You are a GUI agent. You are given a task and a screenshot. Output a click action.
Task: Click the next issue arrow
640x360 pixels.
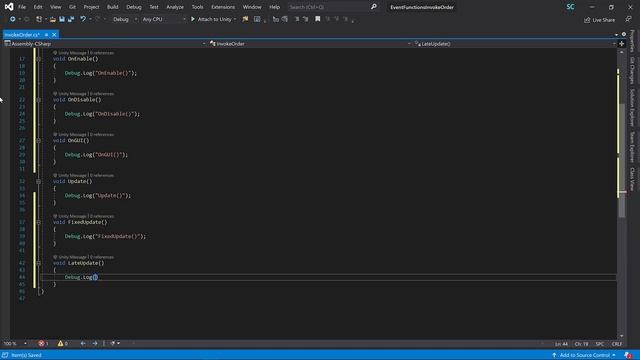click(95, 343)
